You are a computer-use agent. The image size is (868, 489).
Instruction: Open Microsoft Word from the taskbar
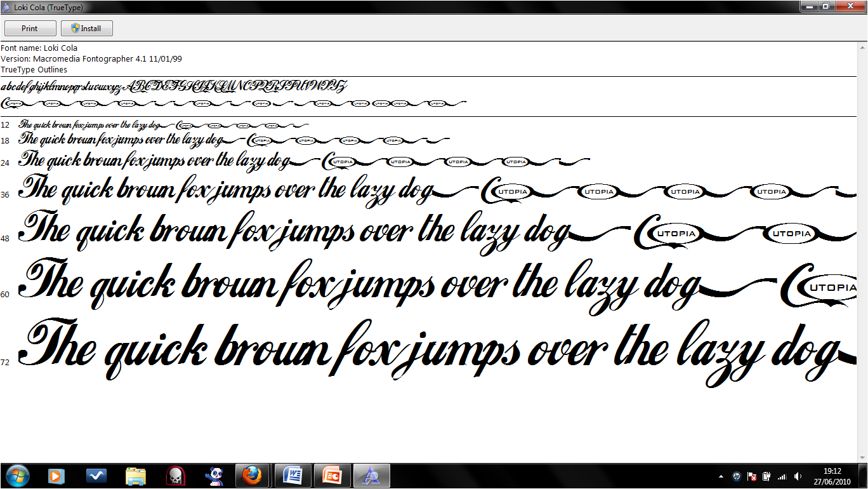(293, 475)
